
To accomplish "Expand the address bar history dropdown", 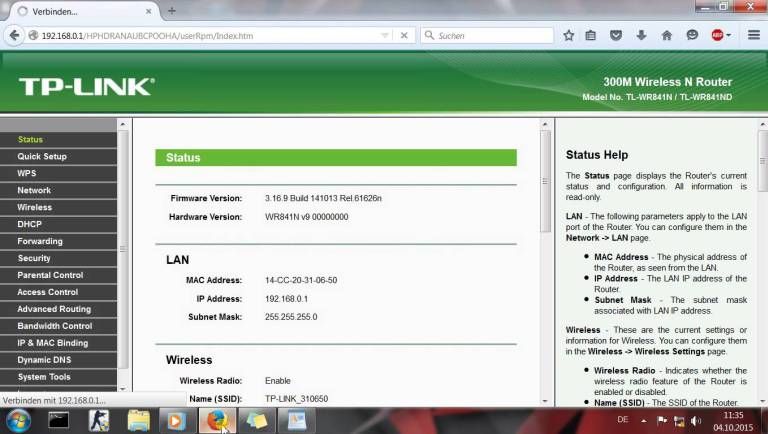I will click(385, 35).
